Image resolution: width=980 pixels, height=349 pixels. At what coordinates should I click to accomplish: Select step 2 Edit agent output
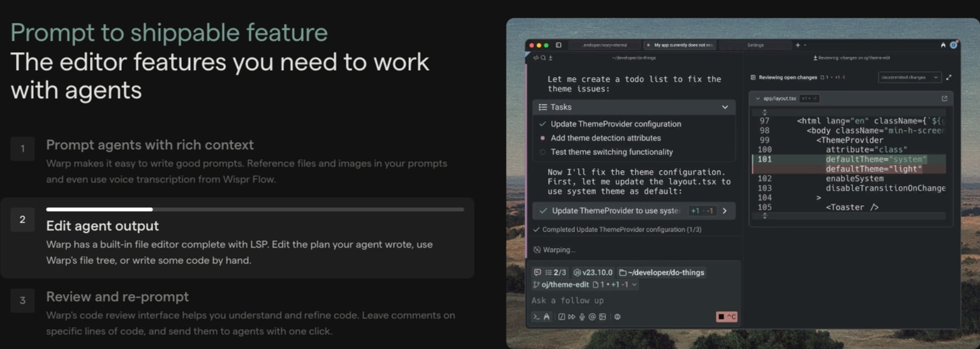[237, 238]
